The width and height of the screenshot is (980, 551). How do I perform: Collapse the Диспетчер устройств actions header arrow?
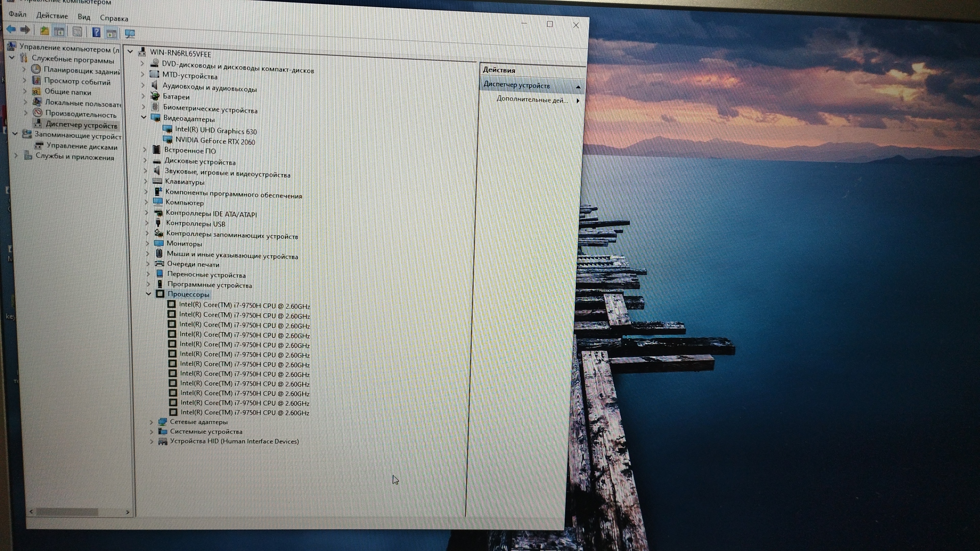point(578,87)
